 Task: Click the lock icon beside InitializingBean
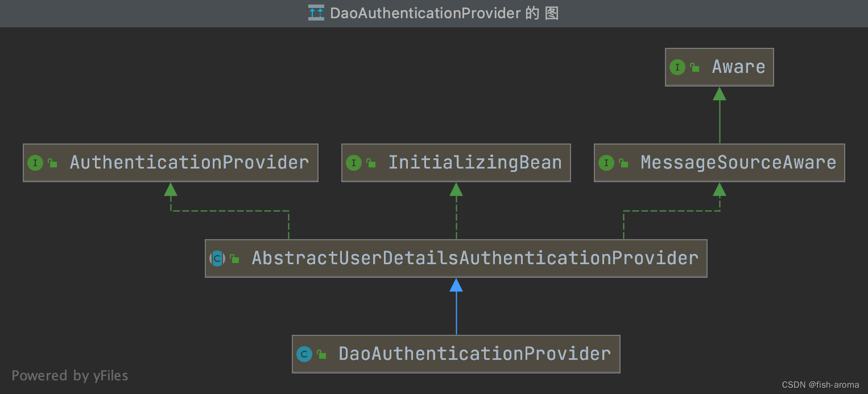pyautogui.click(x=371, y=163)
